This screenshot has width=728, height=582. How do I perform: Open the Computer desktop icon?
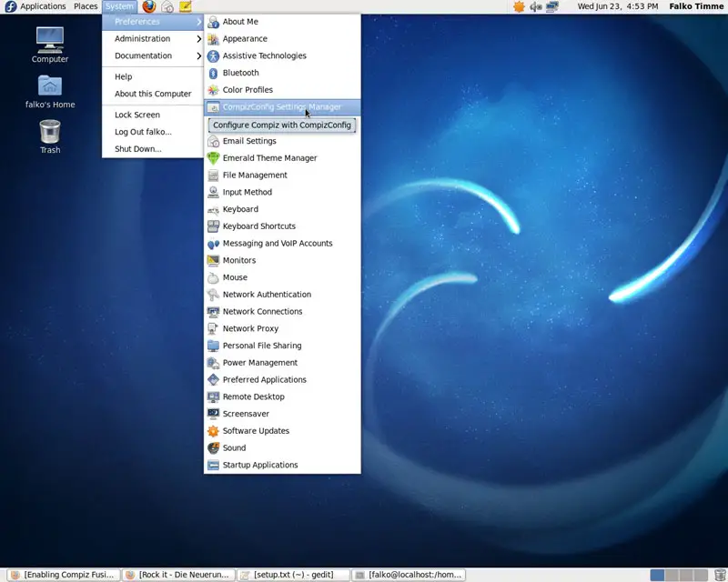[x=50, y=45]
